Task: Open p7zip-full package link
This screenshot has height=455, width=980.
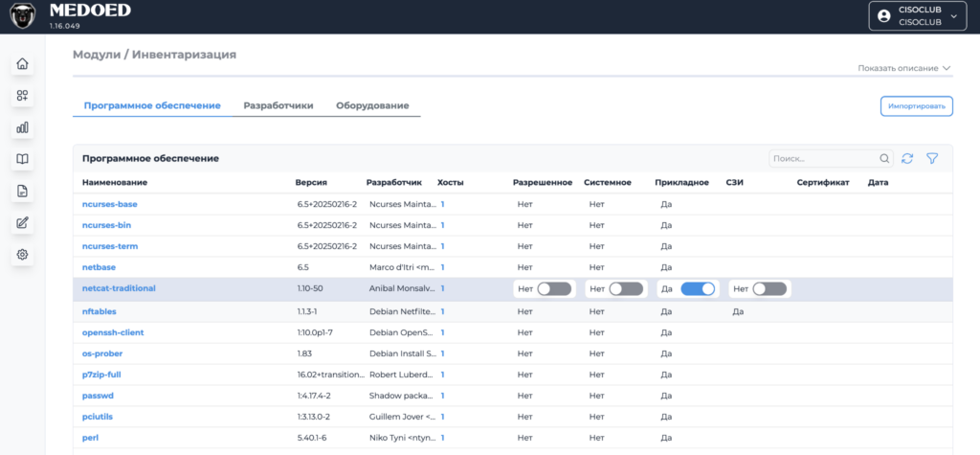Action: (103, 375)
